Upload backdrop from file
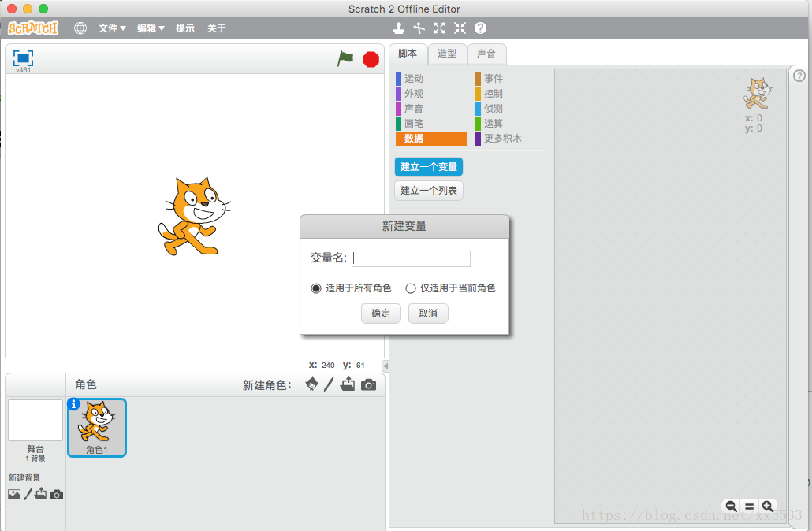This screenshot has height=531, width=812. (x=41, y=494)
